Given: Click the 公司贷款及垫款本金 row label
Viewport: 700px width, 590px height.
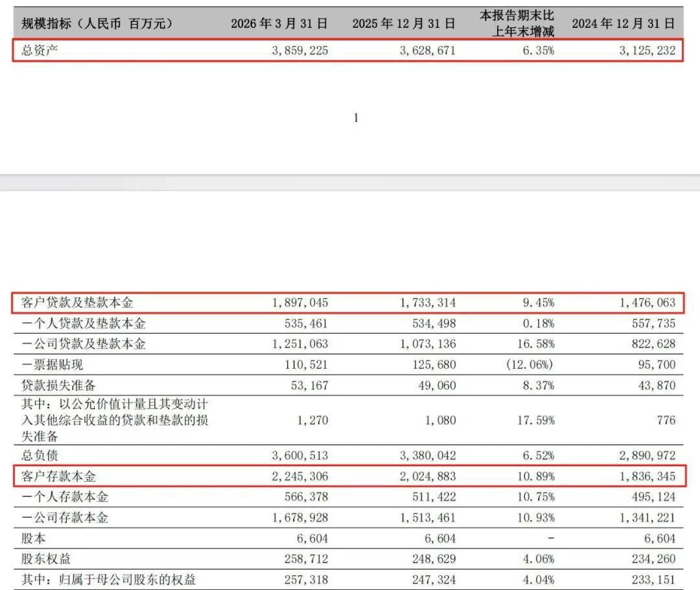Looking at the screenshot, I should point(84,344).
